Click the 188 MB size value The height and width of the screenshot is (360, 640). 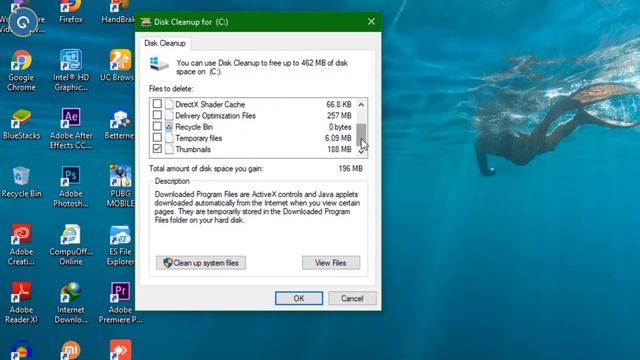[339, 149]
